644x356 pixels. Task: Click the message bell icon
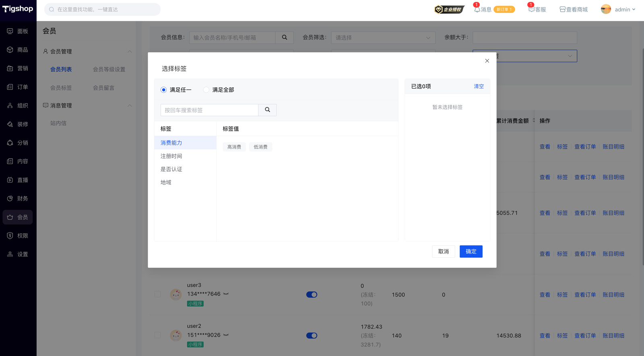coord(477,9)
